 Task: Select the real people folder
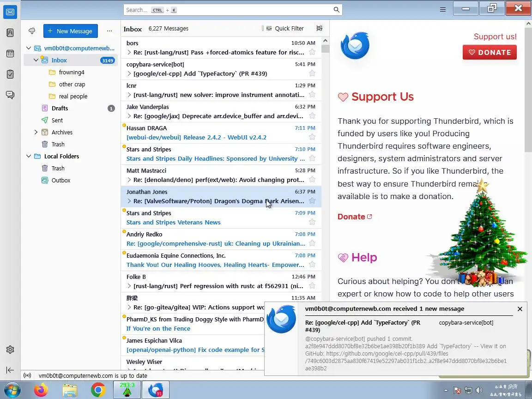point(71,96)
